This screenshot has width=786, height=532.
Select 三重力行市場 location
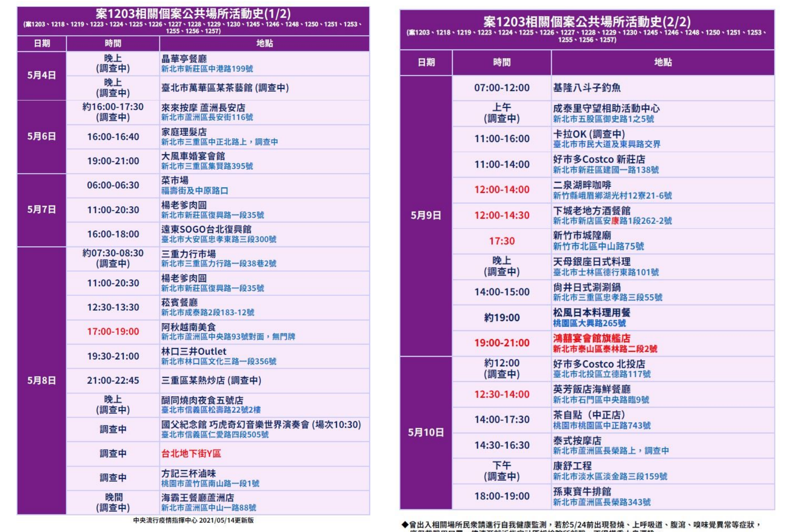[x=188, y=254]
